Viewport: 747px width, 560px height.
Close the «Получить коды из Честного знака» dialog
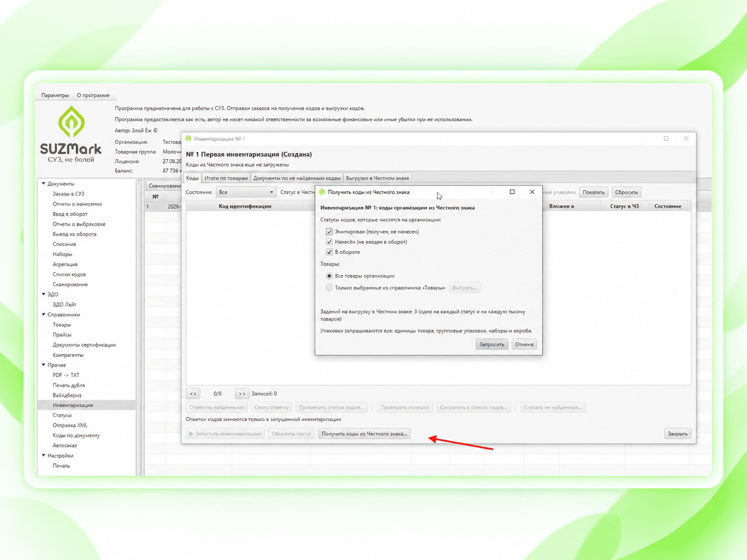(x=532, y=192)
